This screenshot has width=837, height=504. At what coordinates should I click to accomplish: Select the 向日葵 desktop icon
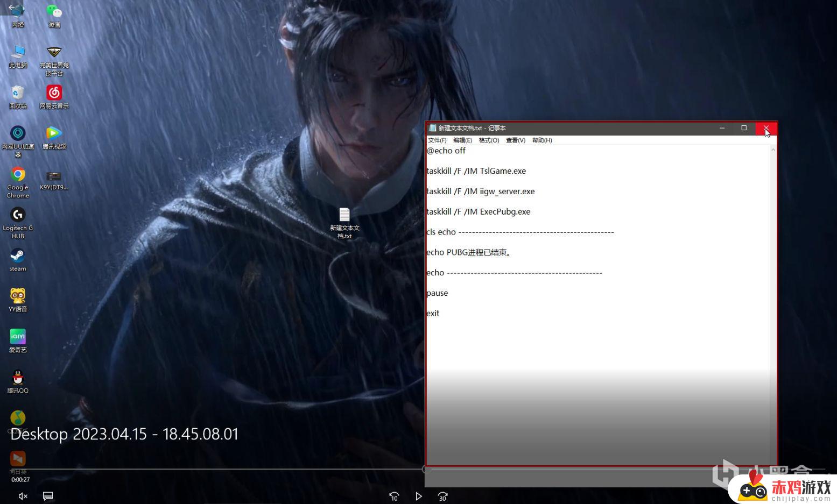pos(18,463)
